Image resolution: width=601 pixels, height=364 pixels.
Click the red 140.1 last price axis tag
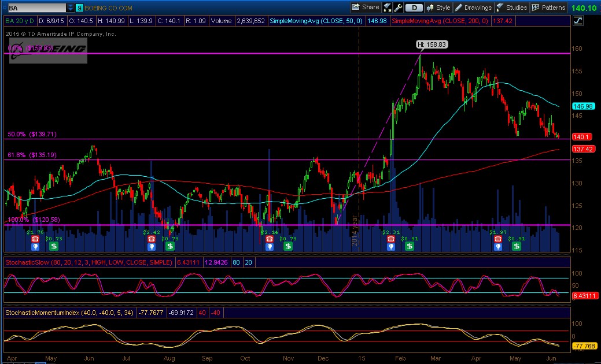[x=582, y=136]
